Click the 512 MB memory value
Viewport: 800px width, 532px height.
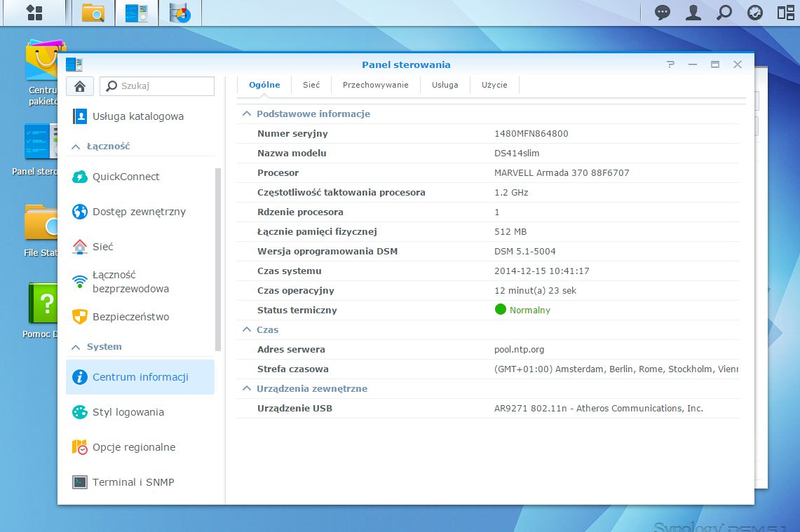click(510, 231)
